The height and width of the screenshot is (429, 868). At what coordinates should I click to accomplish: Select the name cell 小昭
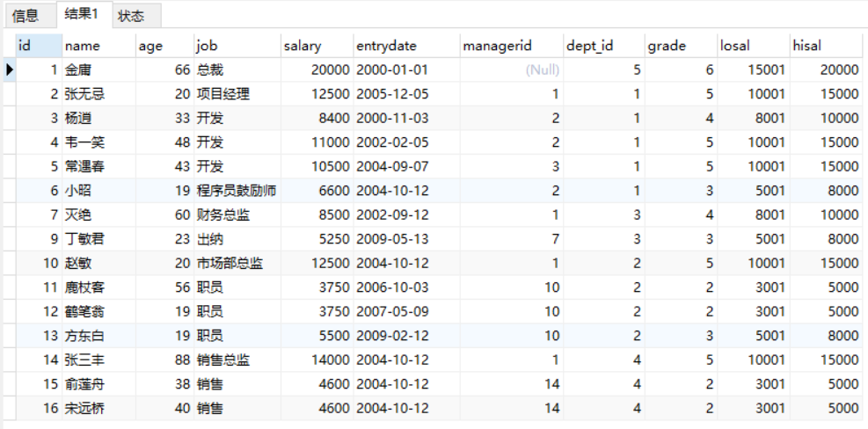(98, 191)
